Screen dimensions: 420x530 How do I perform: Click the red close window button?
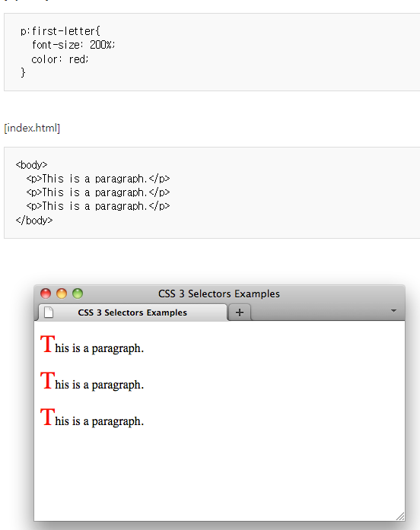(x=46, y=294)
